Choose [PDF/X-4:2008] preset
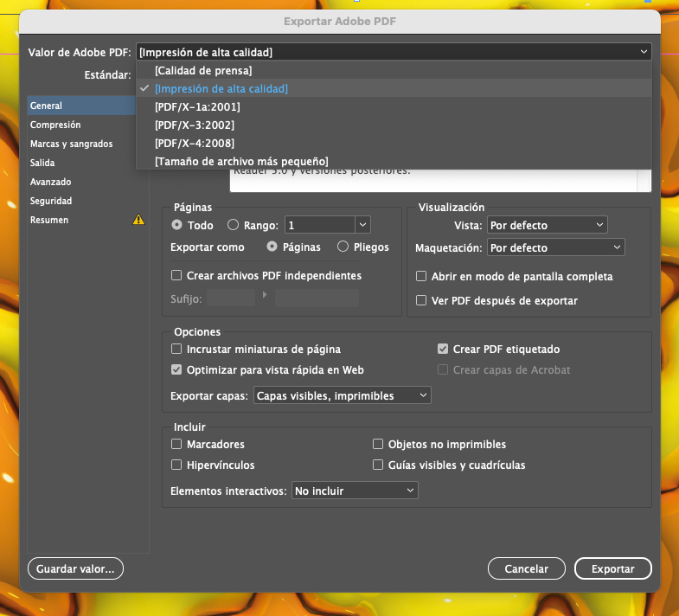The width and height of the screenshot is (679, 616). (x=394, y=144)
